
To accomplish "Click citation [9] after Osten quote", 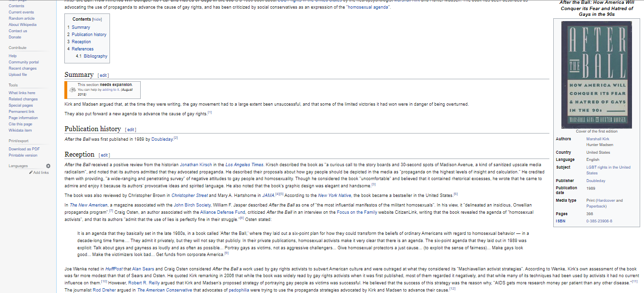I will pyautogui.click(x=227, y=253).
